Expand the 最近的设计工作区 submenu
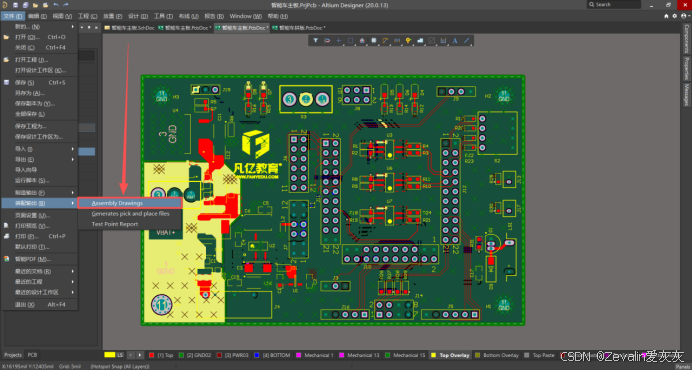Screen dimensions: 692x371 pos(40,292)
